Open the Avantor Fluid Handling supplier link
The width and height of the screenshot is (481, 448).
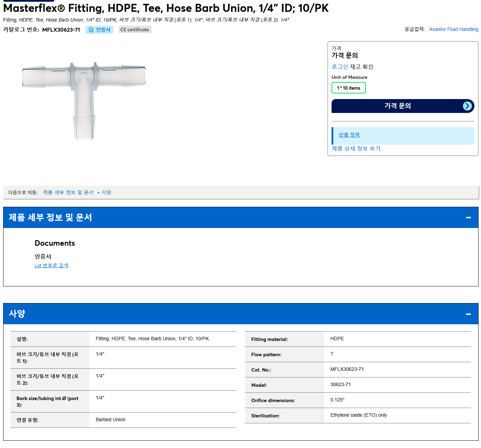454,29
